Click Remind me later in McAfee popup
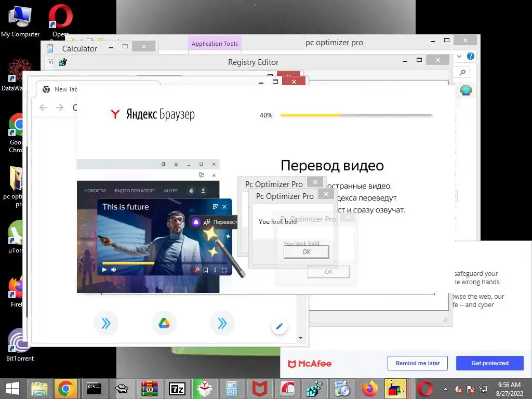The height and width of the screenshot is (399, 532). click(x=417, y=363)
